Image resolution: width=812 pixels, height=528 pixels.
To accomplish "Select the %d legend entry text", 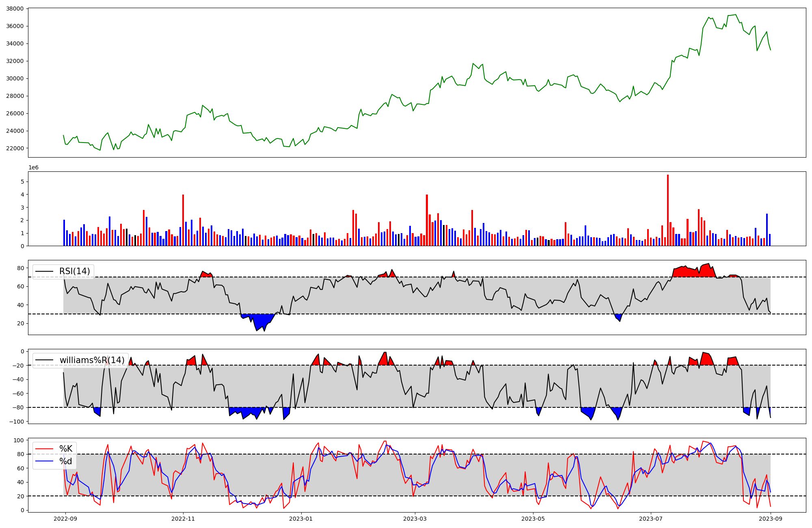I will [x=66, y=461].
